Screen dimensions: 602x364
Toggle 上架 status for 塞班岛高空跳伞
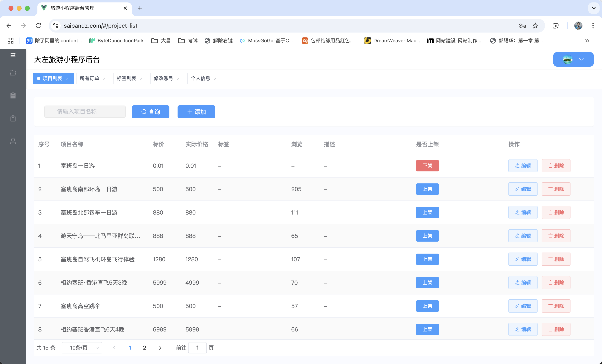pos(427,306)
